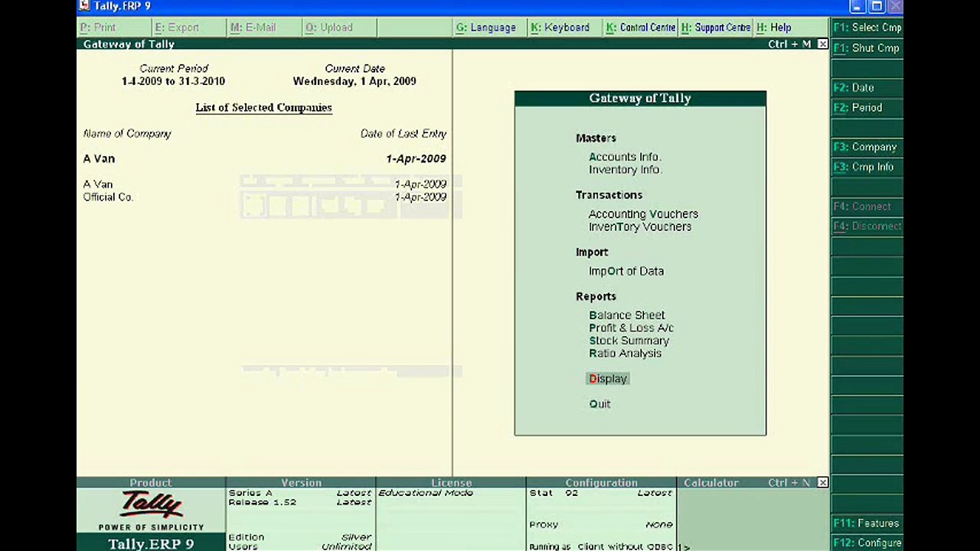Click the Current Date Wednesday, 1 Apr, 2009

pos(354,81)
